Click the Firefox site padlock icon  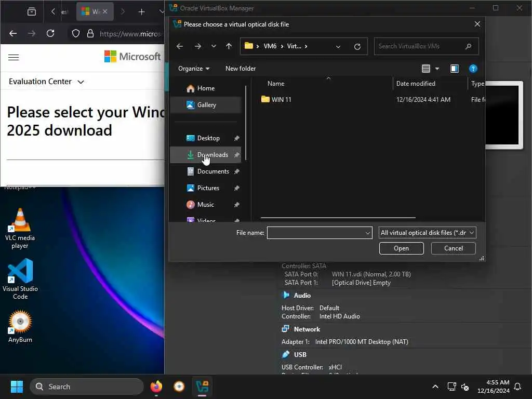pos(90,33)
